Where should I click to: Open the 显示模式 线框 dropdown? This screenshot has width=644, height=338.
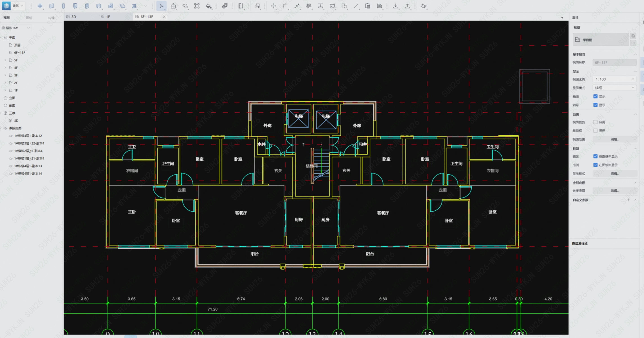tap(614, 88)
